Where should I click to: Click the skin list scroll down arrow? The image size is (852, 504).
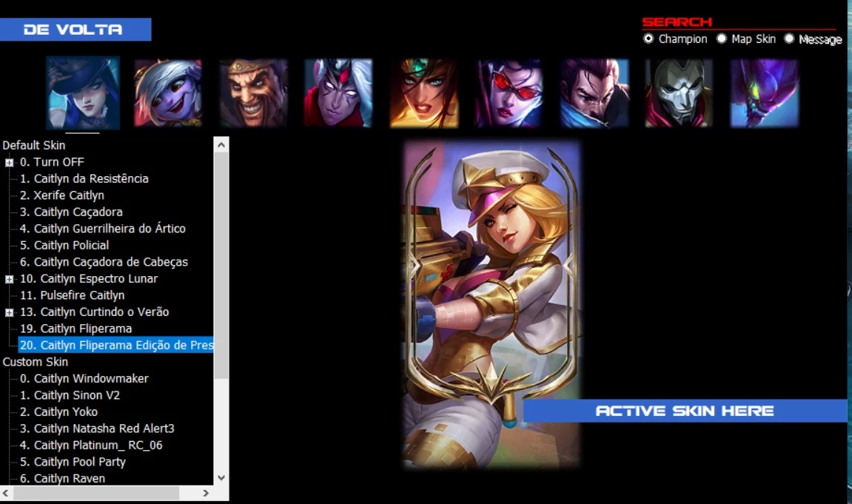pos(221,478)
